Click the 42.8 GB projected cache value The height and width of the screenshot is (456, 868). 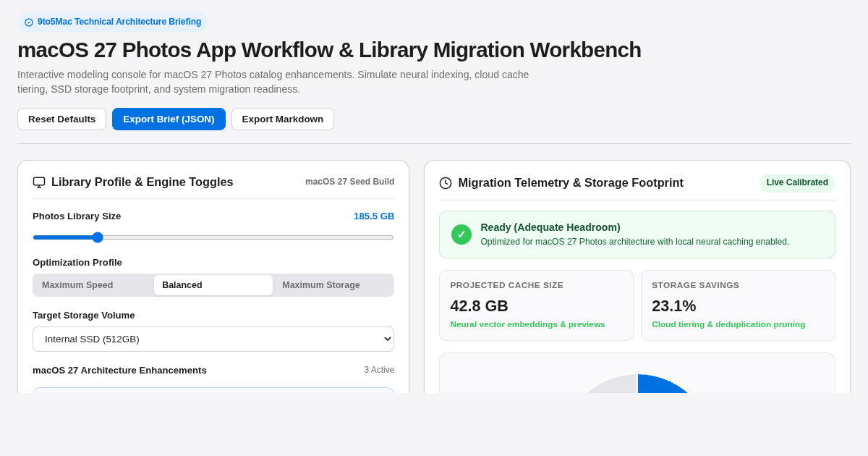pyautogui.click(x=479, y=306)
